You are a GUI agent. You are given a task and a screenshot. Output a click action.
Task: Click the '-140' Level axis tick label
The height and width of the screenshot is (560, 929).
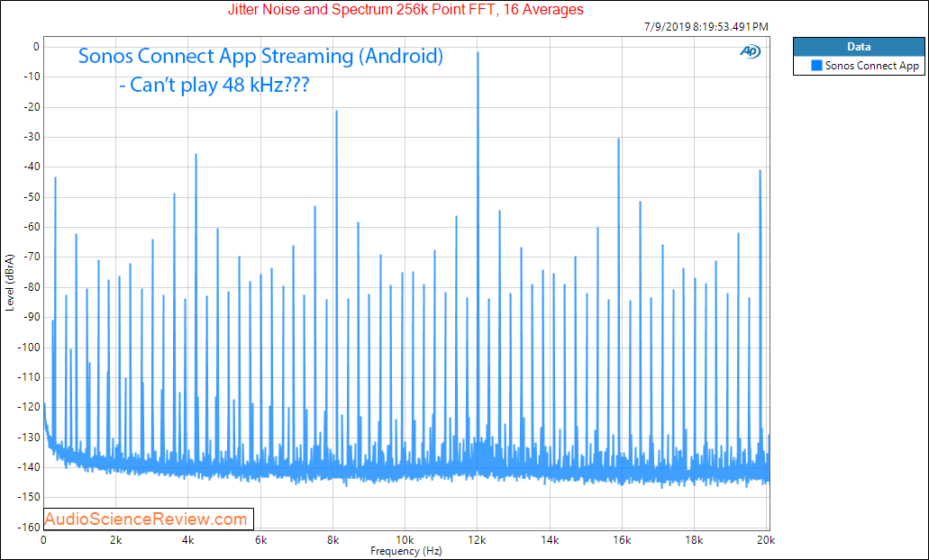28,467
